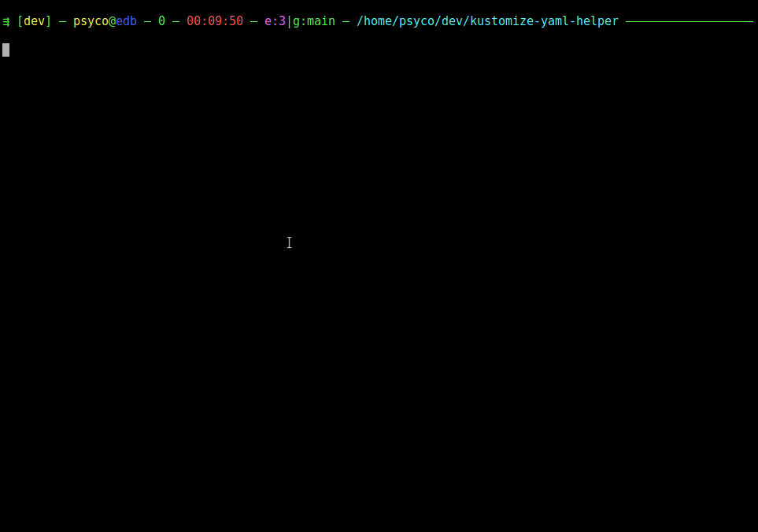Click the dash between g:main and path
Screen dimensions: 758x532
346,22
